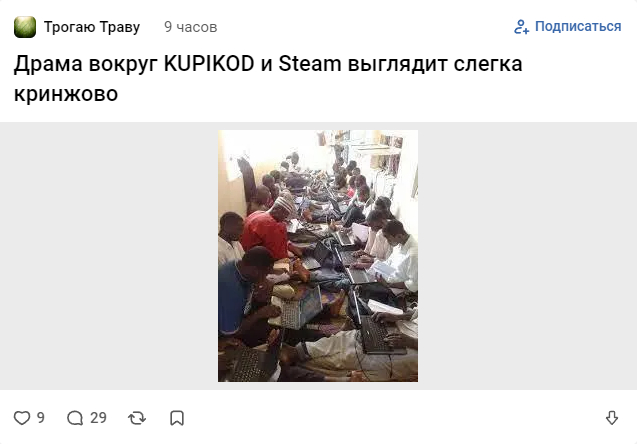Like the post with the heart icon
Screen dimensions: 637x444
[x=22, y=418]
